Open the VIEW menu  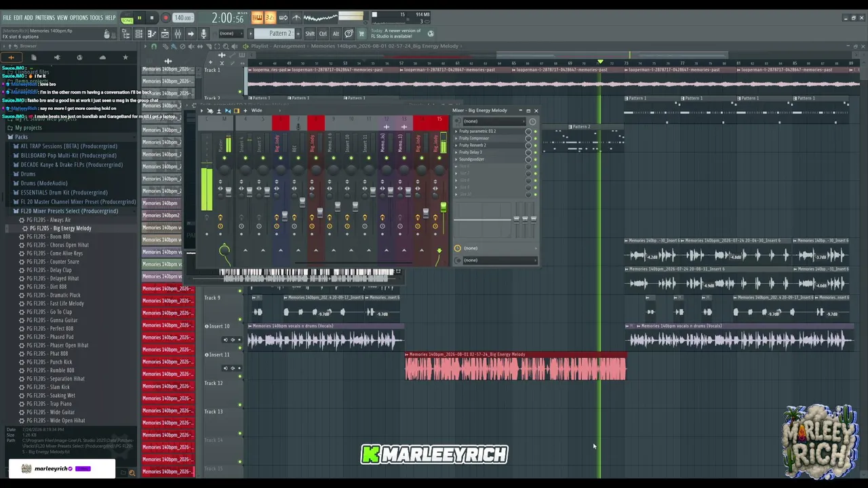pyautogui.click(x=62, y=18)
